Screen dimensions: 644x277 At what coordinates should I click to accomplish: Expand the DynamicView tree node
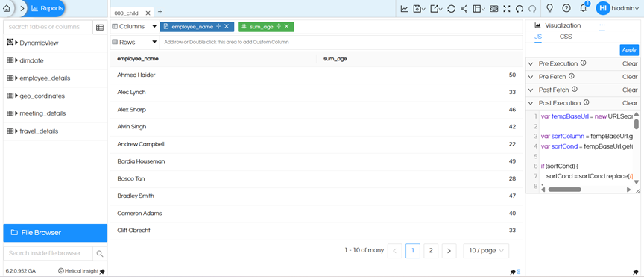coord(17,43)
